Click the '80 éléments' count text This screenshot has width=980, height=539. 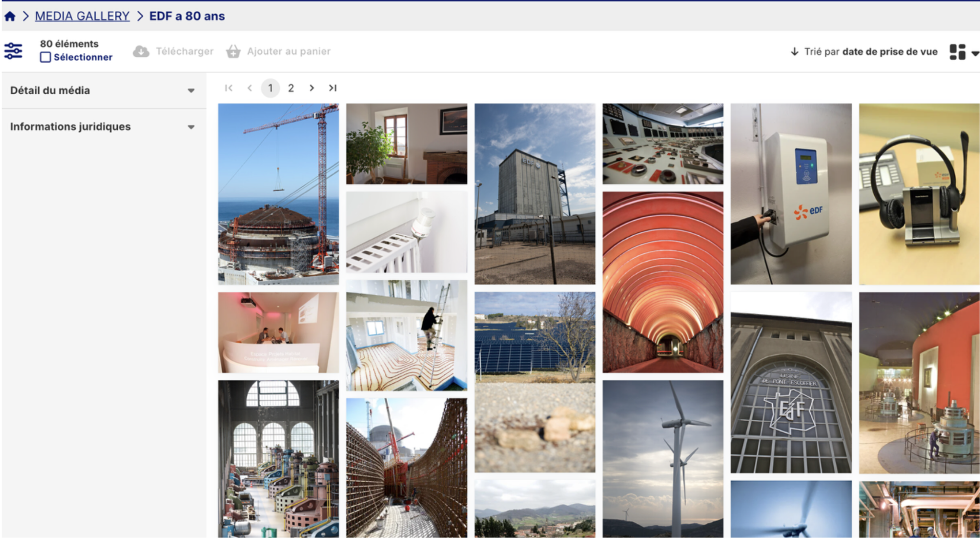(x=69, y=44)
